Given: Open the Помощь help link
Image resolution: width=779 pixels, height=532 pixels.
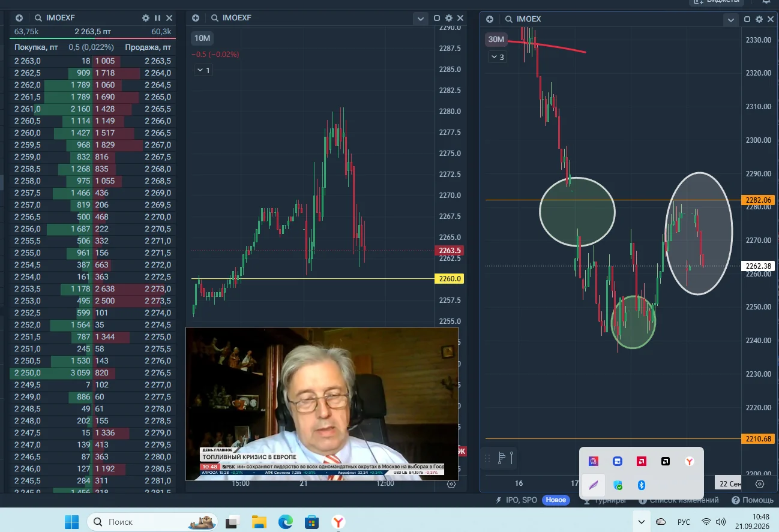Looking at the screenshot, I should (x=753, y=500).
